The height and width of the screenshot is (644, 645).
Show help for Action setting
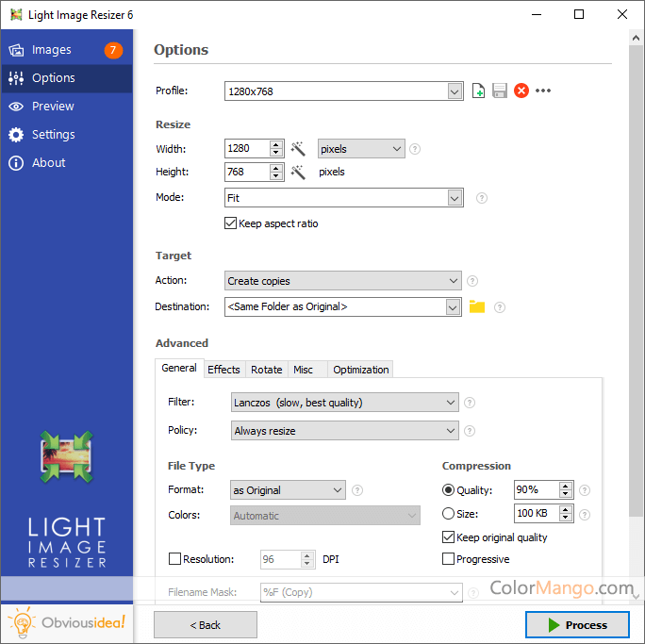[x=472, y=281]
